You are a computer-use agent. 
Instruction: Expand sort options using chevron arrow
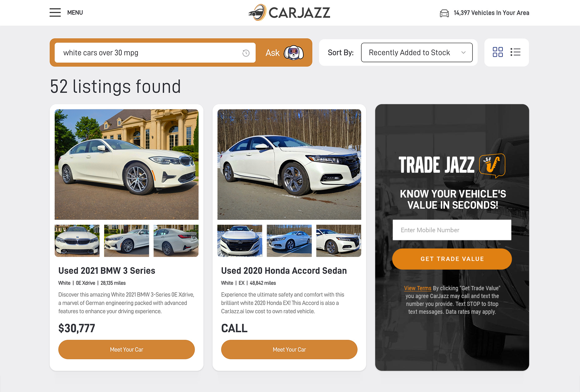coord(463,53)
